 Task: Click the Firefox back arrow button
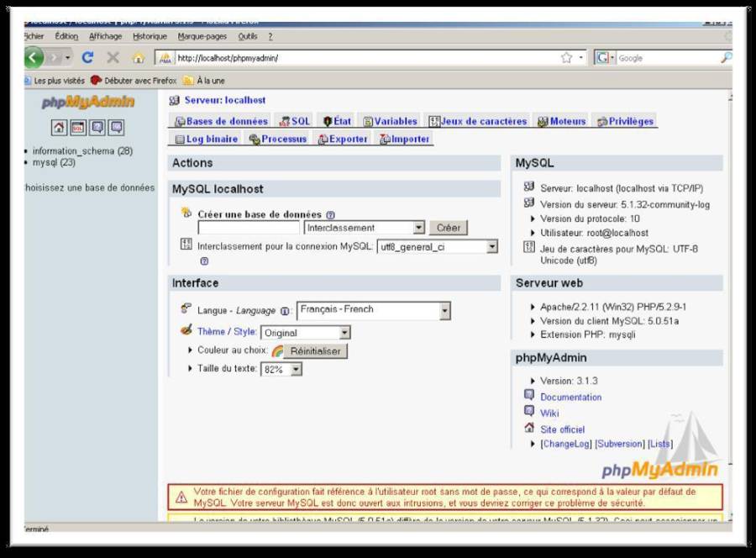click(34, 58)
